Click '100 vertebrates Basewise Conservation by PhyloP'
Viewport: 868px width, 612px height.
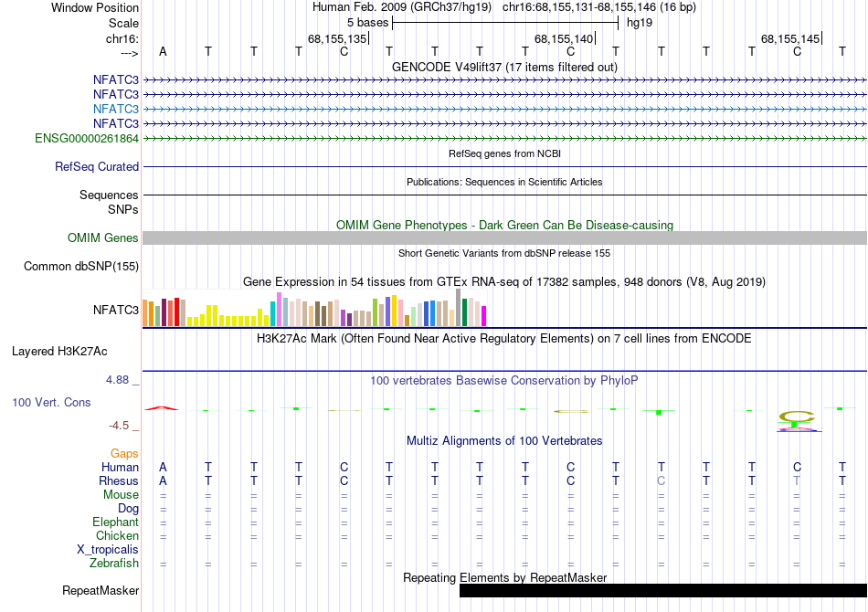[504, 380]
